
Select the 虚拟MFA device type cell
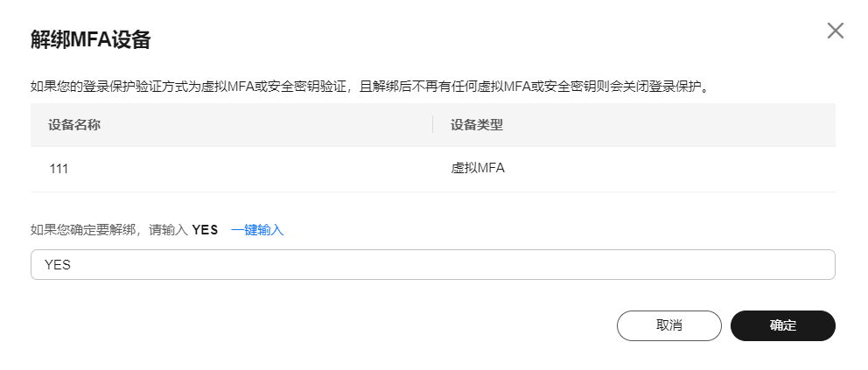[x=478, y=169]
